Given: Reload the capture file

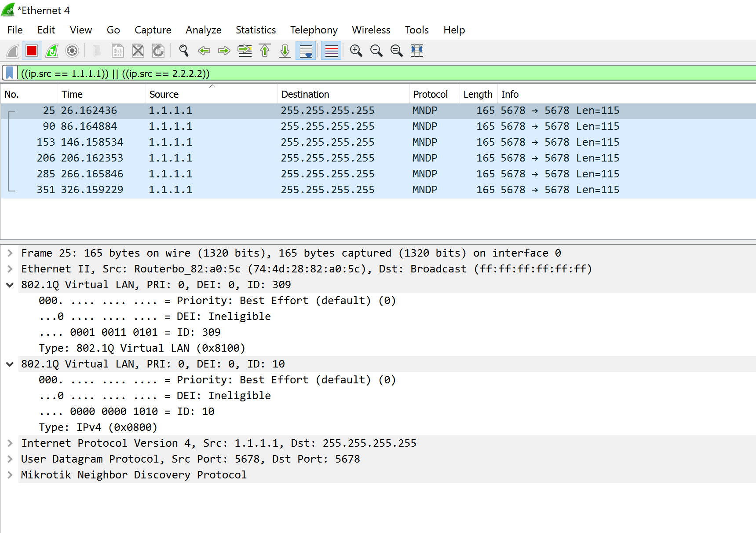Looking at the screenshot, I should point(158,51).
